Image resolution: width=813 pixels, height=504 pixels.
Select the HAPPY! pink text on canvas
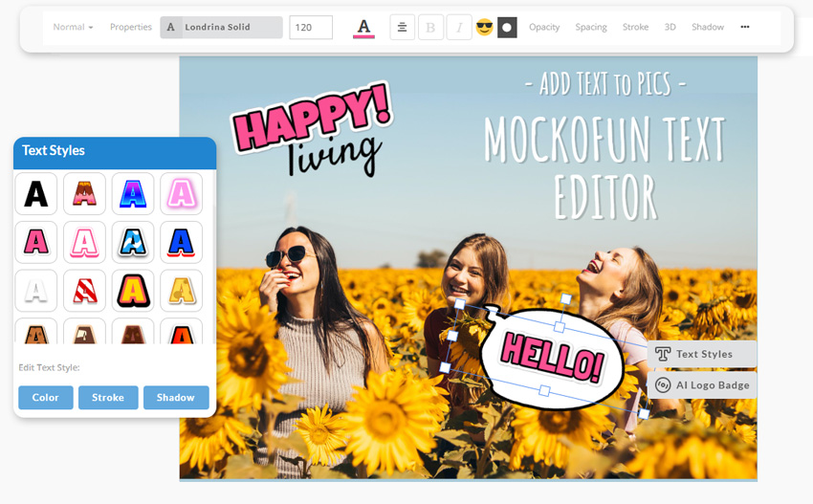tap(312, 118)
